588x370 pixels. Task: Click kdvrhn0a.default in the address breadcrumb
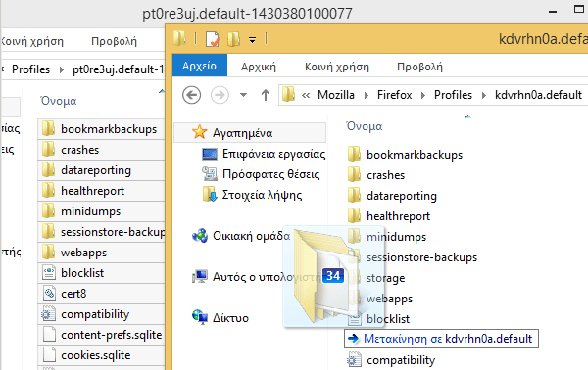click(538, 95)
